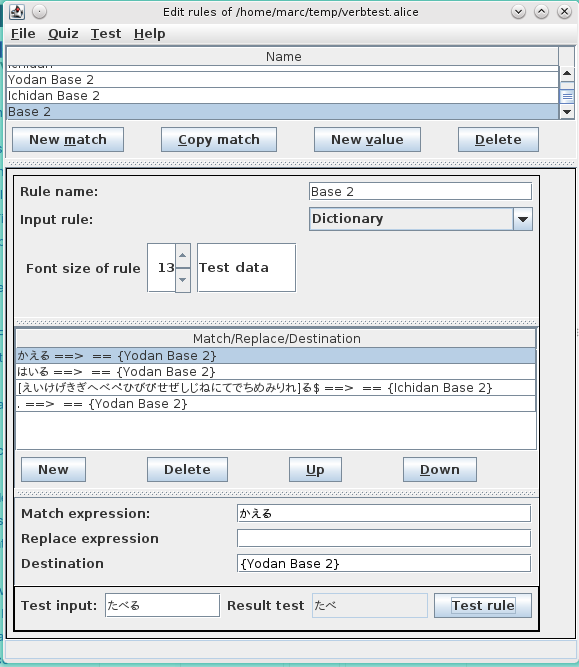
Task: Click the Delete button below match list
Action: click(x=187, y=470)
